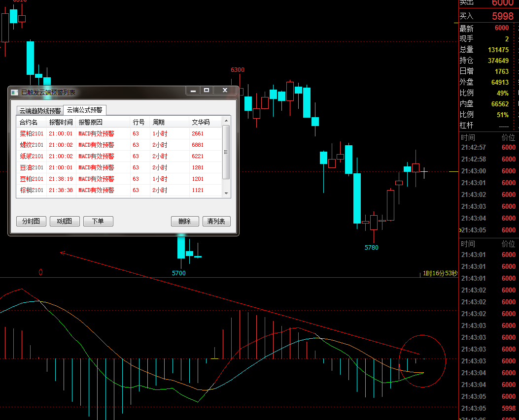This screenshot has width=519, height=420.
Task: Click the alert list scroll-down arrow
Action: 226,194
